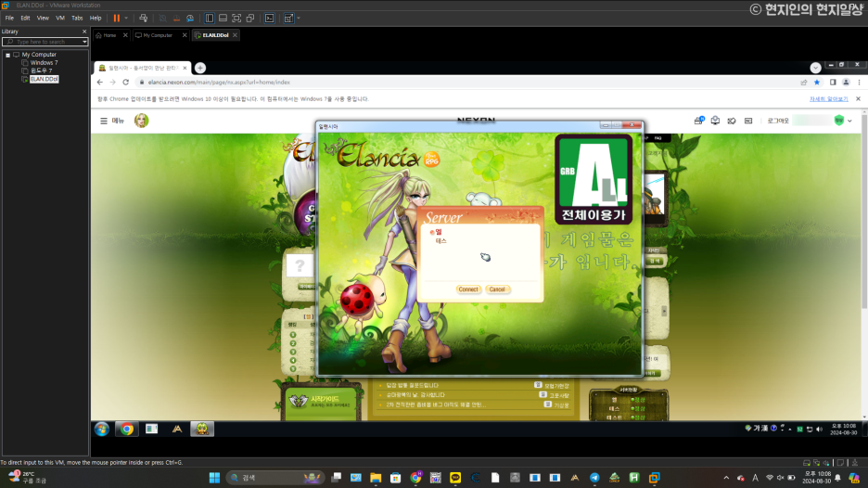868x488 pixels.
Task: Open the Tabs menu
Action: point(77,19)
